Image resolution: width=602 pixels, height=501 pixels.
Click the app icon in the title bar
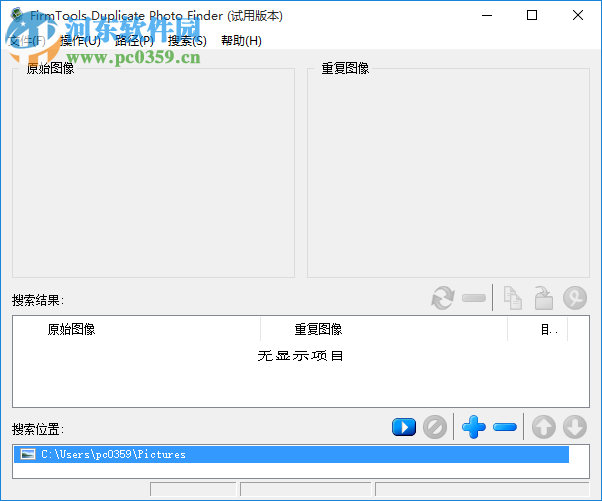[x=17, y=15]
